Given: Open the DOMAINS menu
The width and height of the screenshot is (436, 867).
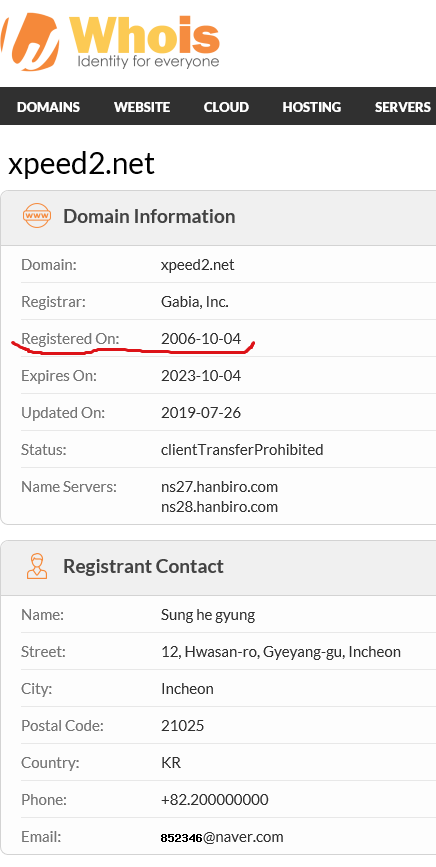Looking at the screenshot, I should point(48,107).
